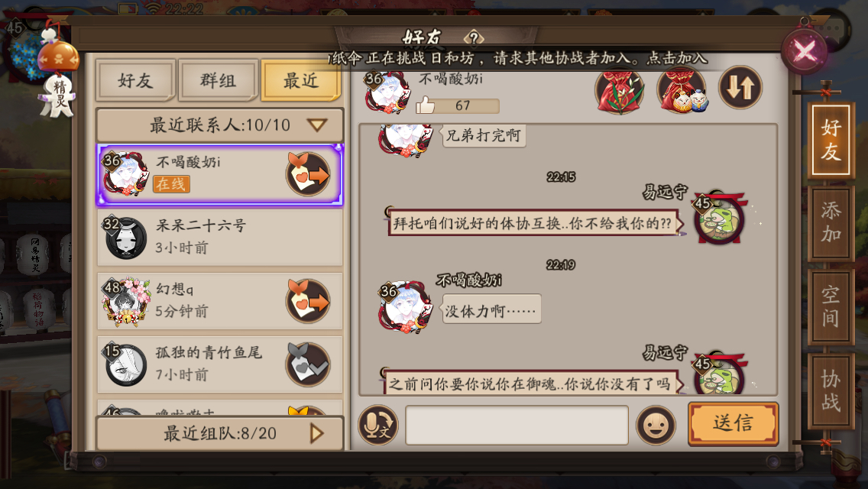Tap the up-down swap arrows icon
868x489 pixels.
(x=740, y=88)
